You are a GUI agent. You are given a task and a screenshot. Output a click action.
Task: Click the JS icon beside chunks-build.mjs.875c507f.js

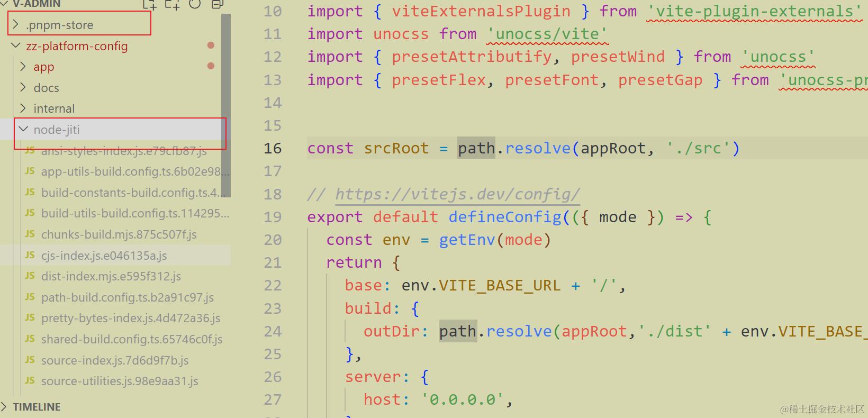point(30,234)
